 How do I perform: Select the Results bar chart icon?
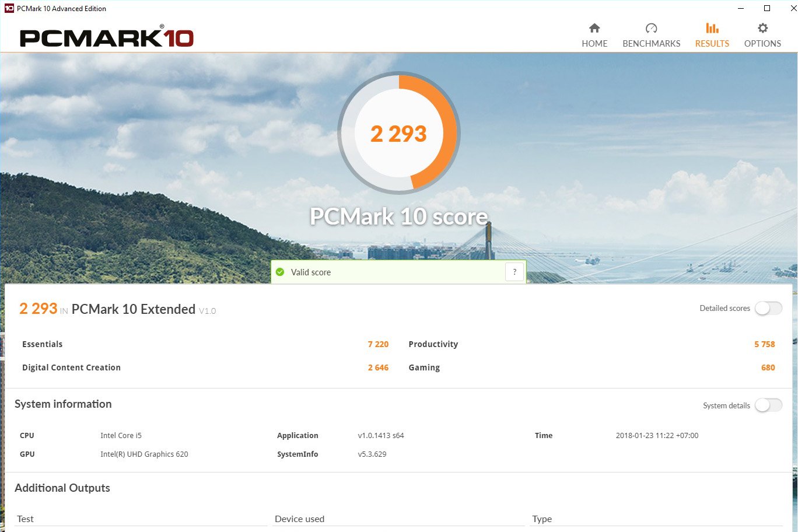point(712,28)
